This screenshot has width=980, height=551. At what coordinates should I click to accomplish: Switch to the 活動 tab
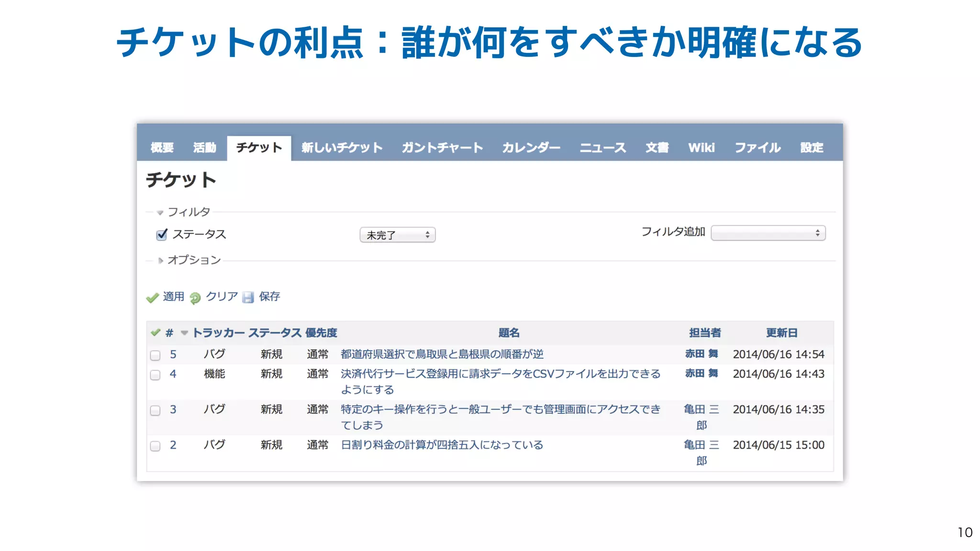(x=205, y=147)
